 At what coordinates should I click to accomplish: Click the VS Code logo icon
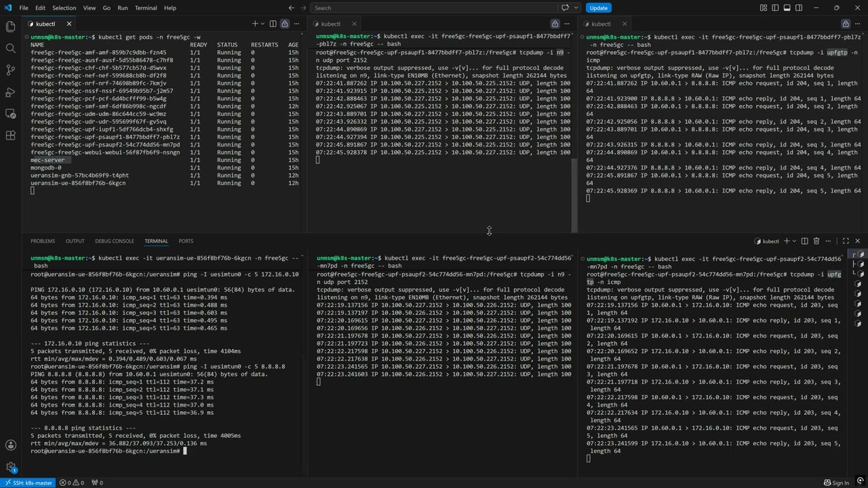coord(8,7)
